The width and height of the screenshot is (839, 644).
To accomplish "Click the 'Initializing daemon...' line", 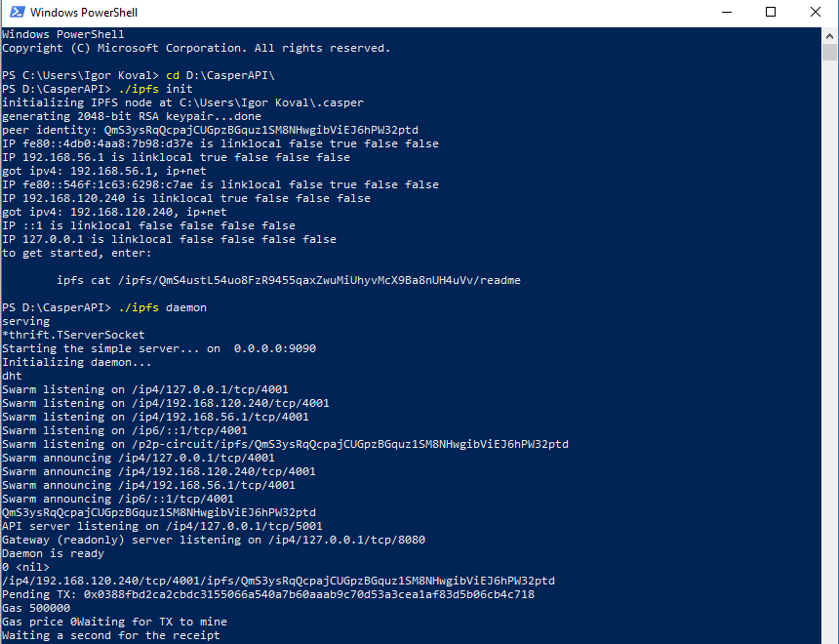I will click(77, 362).
